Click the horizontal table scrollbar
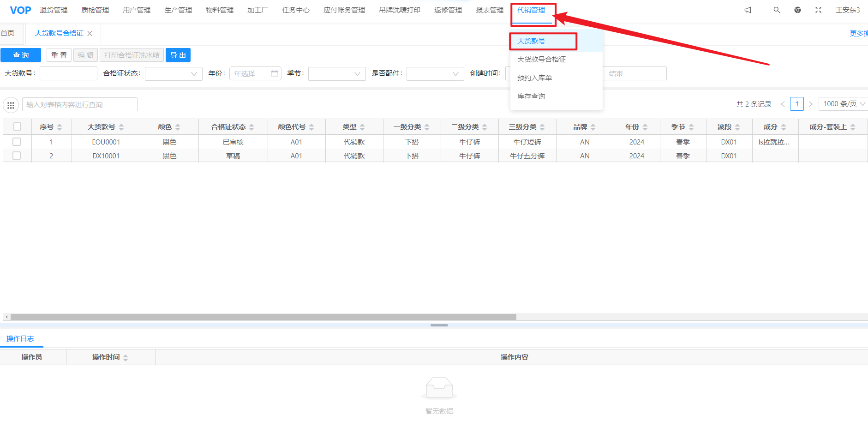Image resolution: width=868 pixels, height=421 pixels. coord(263,317)
